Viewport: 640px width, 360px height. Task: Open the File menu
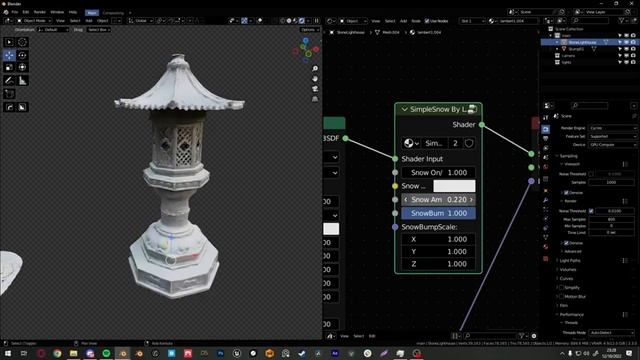click(15, 12)
